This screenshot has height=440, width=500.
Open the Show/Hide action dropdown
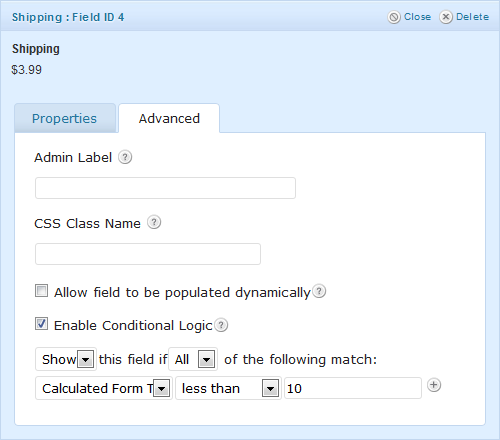point(66,359)
